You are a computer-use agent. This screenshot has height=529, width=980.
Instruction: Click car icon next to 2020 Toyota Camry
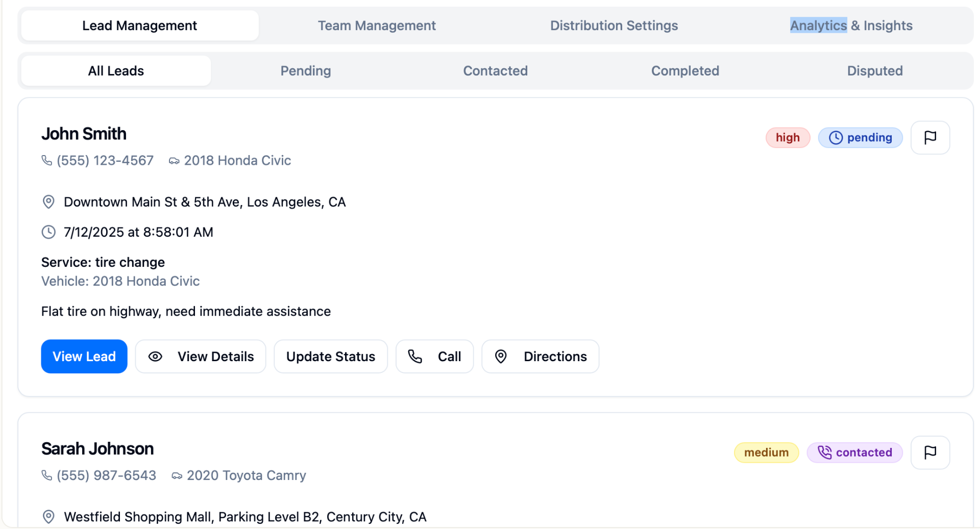point(177,476)
